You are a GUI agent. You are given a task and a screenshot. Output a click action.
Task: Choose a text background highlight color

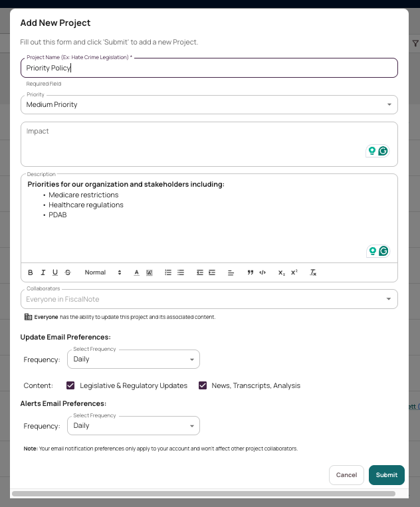pyautogui.click(x=149, y=272)
